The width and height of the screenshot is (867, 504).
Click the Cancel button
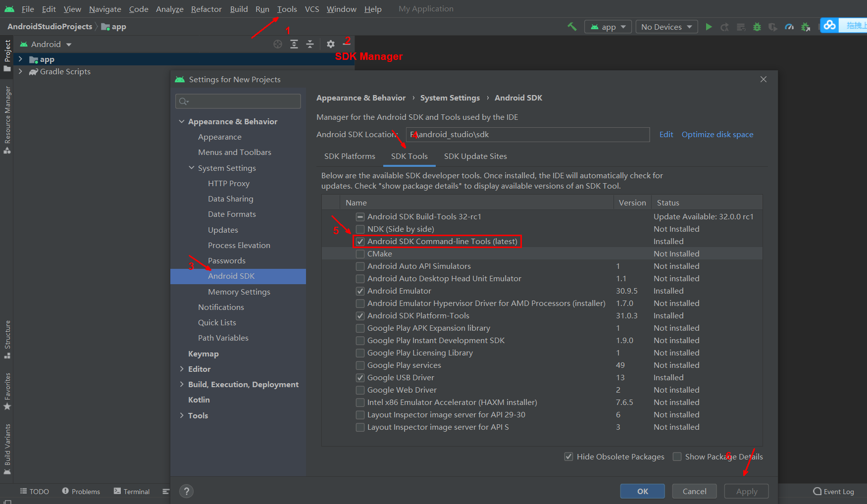pyautogui.click(x=694, y=491)
